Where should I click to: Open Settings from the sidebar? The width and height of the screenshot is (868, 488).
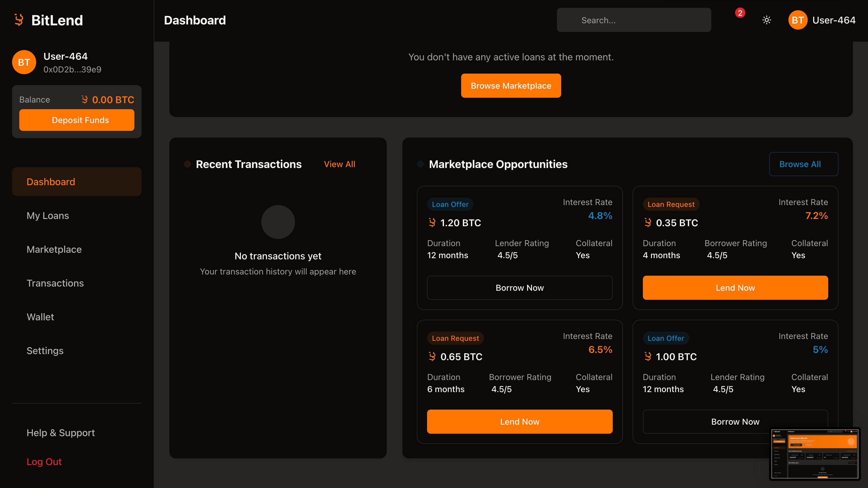[x=45, y=350]
